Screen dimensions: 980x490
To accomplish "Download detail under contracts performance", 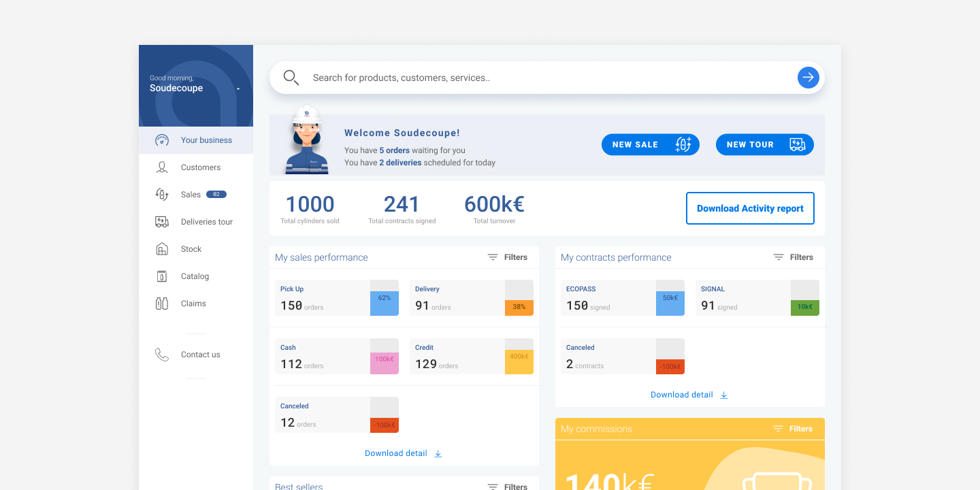I will (x=689, y=395).
